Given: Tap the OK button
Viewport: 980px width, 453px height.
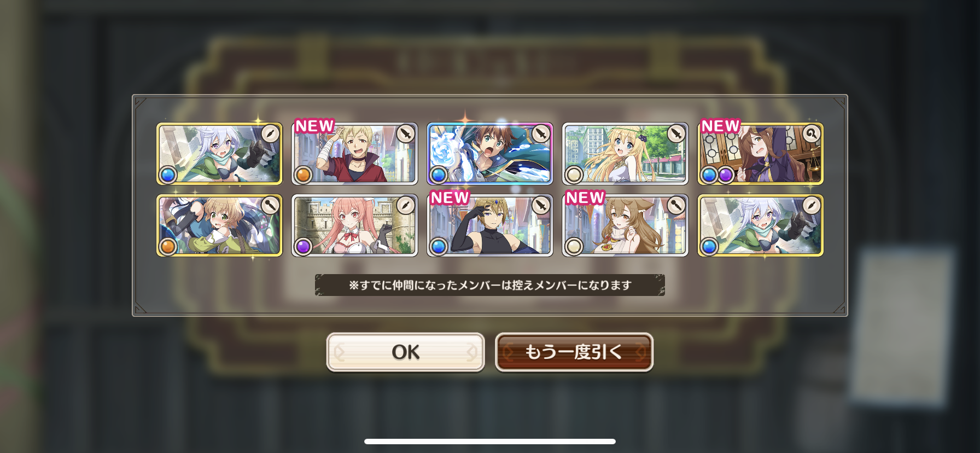Looking at the screenshot, I should tap(405, 352).
